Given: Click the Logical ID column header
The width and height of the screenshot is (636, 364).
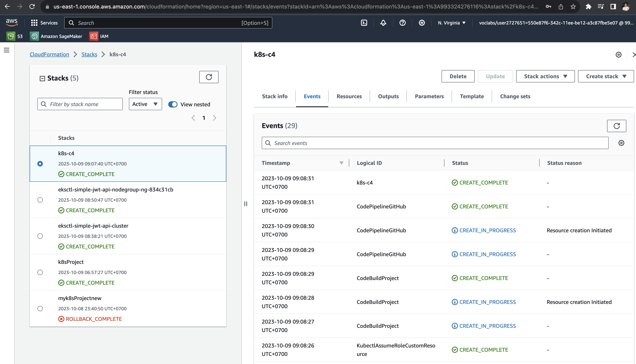Looking at the screenshot, I should click(369, 163).
